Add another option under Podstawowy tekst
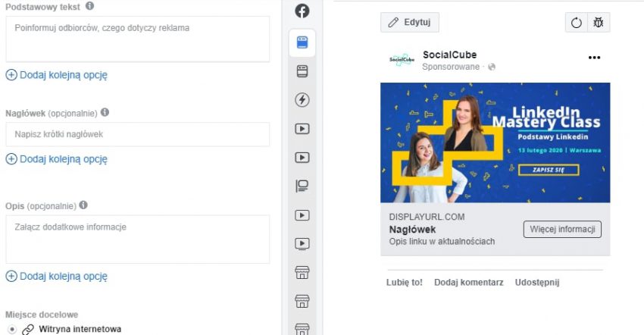 (57, 75)
